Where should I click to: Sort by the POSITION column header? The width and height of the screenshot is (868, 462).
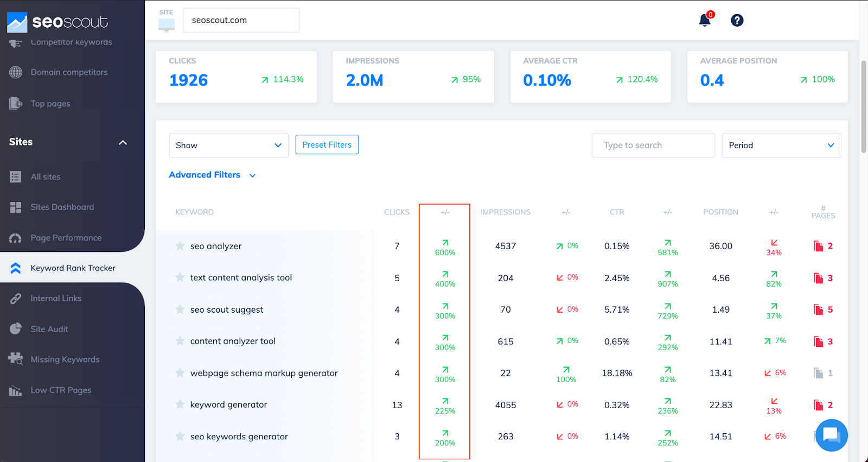click(x=720, y=212)
